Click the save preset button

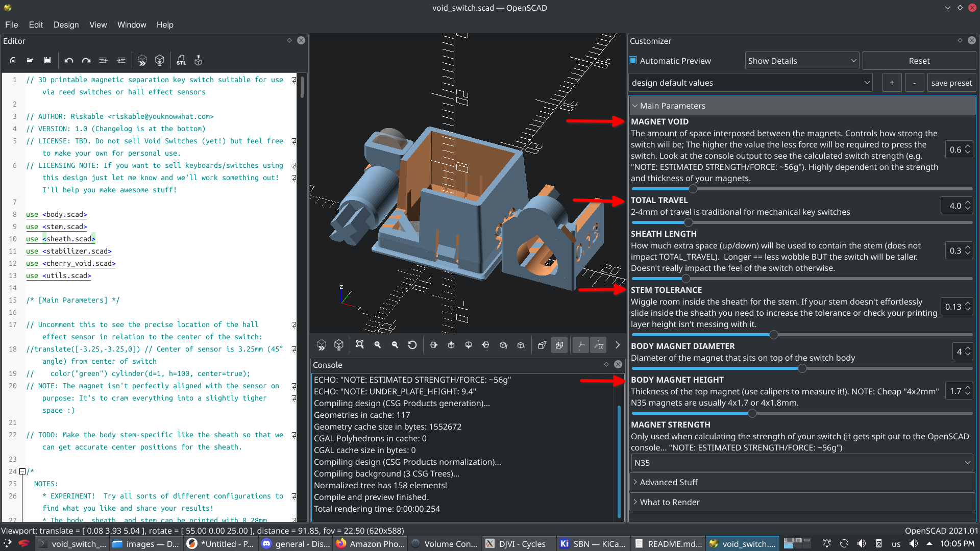(x=951, y=82)
